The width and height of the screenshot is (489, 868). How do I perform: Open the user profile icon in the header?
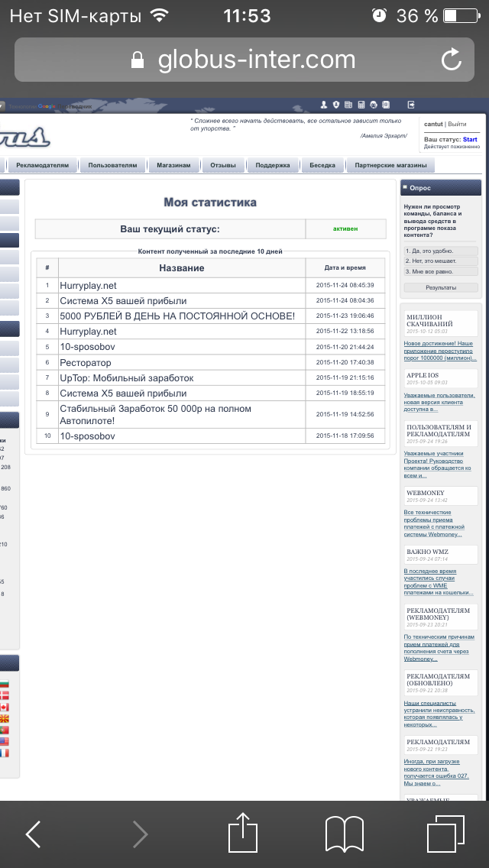[x=325, y=105]
